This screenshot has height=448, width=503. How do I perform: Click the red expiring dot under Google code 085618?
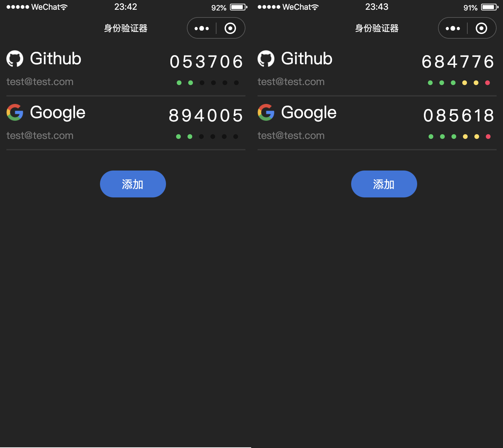[488, 137]
